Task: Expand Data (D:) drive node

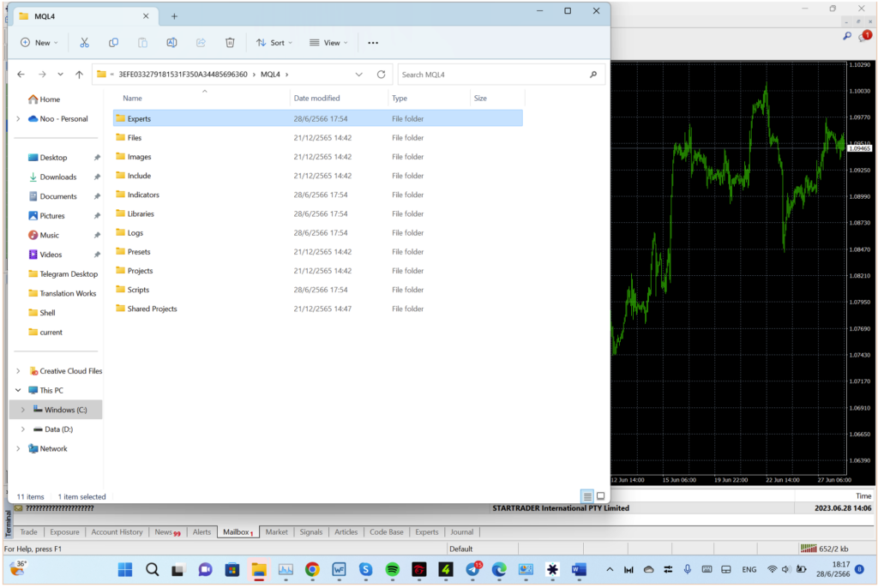Action: coord(23,429)
